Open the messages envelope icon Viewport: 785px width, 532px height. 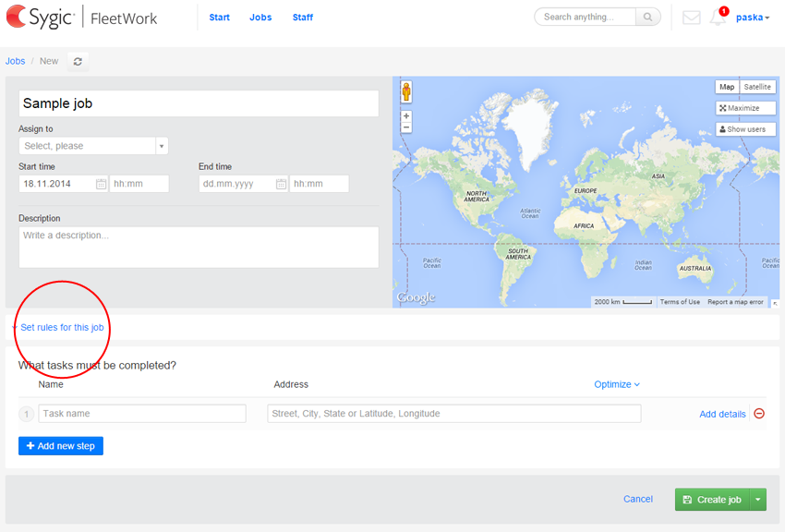[692, 18]
